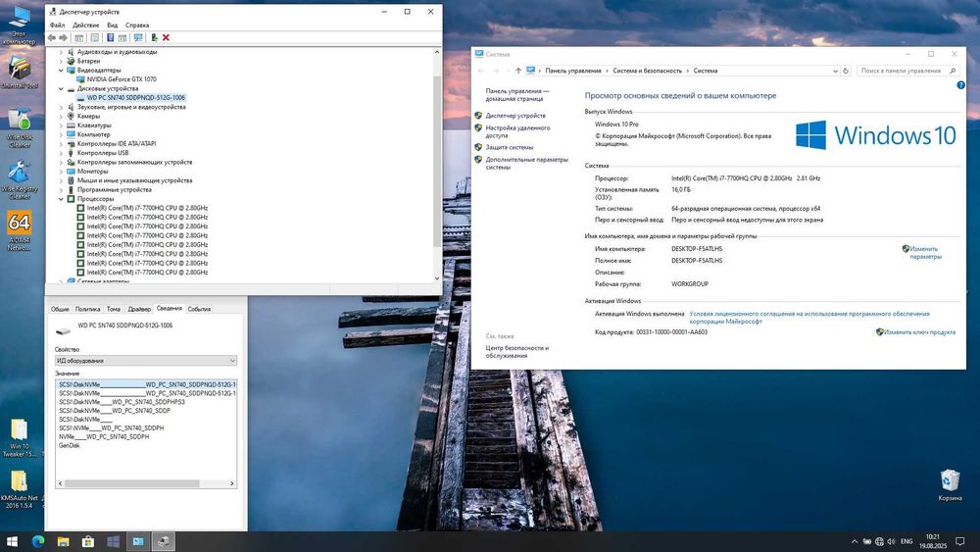Image resolution: width=980 pixels, height=552 pixels.
Task: Click the refresh button in System address bar
Action: point(846,71)
